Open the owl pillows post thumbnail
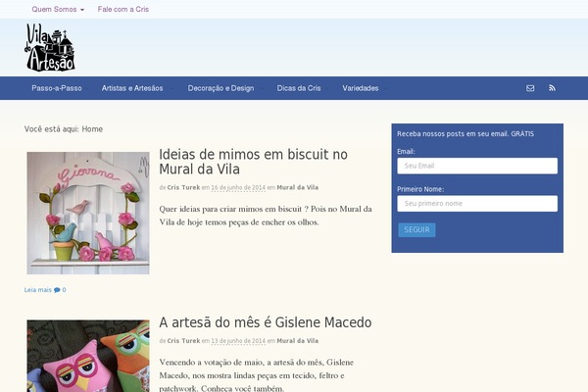 (x=88, y=356)
